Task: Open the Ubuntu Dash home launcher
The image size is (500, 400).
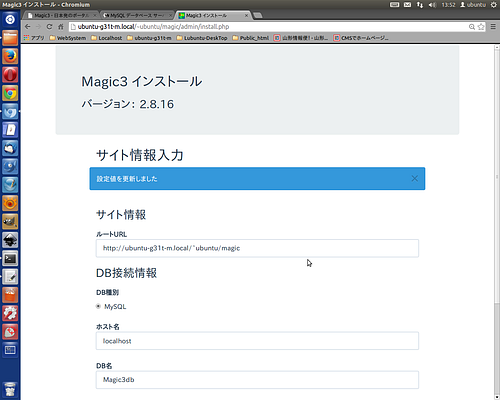Action: (10, 20)
